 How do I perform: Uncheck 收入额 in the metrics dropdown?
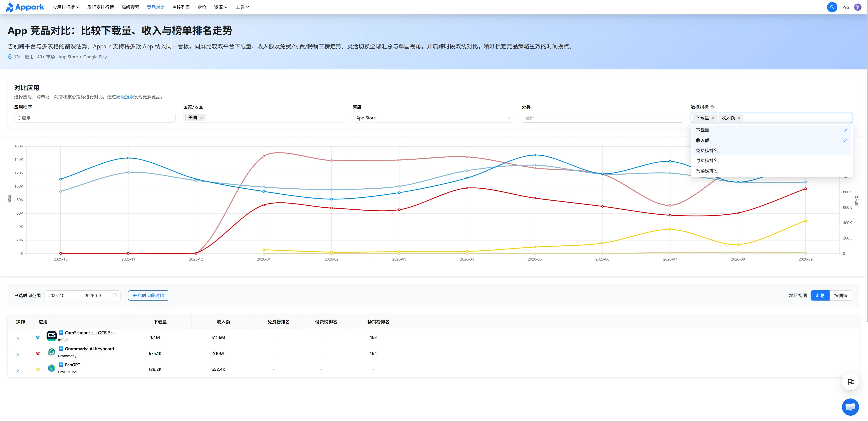[x=771, y=140]
